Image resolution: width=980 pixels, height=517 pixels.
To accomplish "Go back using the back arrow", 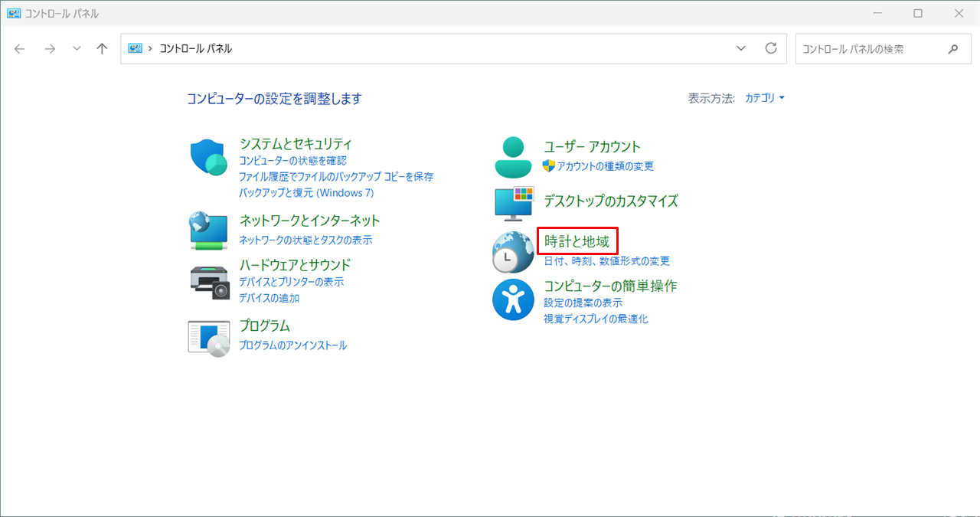I will click(18, 48).
